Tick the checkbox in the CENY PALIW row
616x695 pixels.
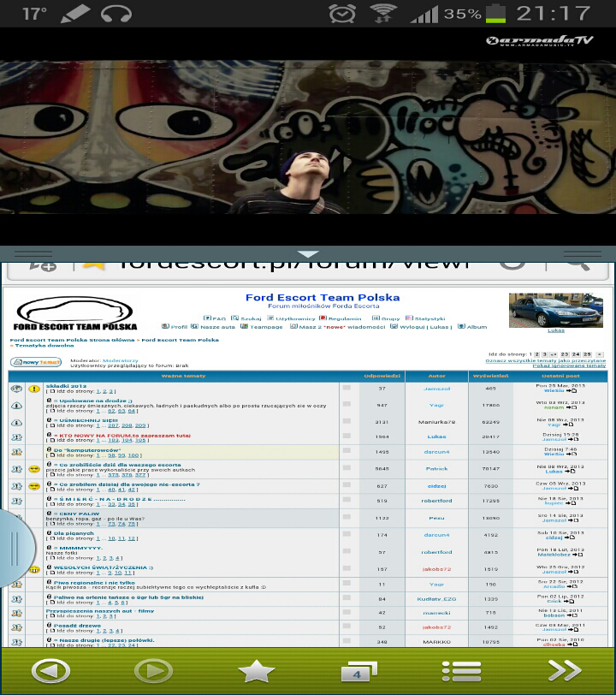(x=346, y=518)
